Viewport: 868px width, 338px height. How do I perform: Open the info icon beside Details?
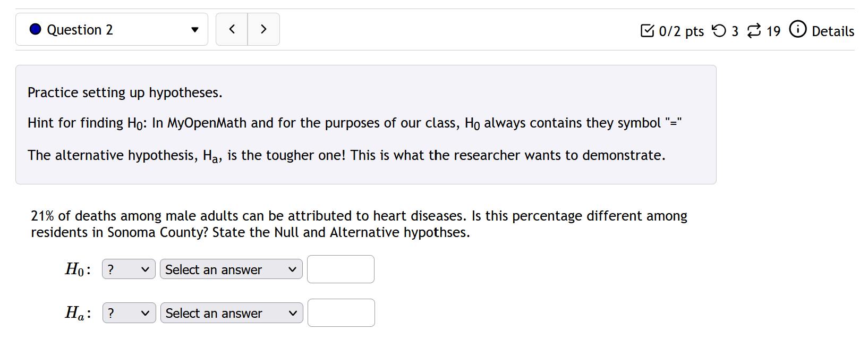tap(797, 30)
